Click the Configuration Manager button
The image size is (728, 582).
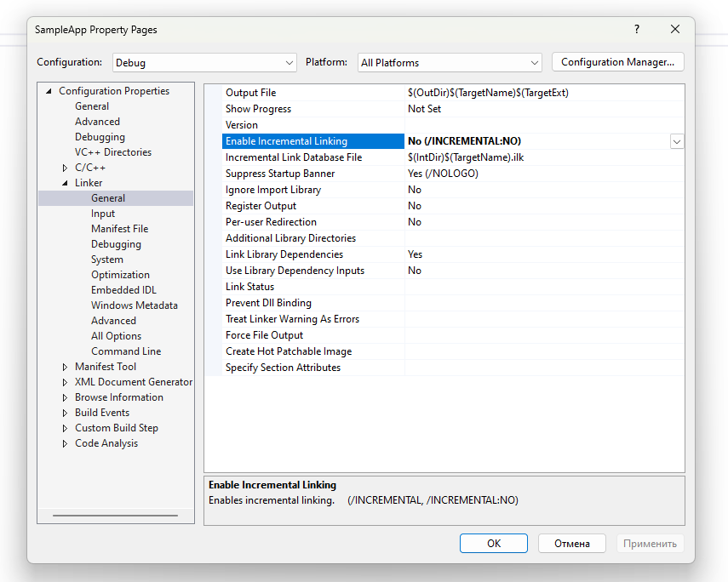click(617, 62)
